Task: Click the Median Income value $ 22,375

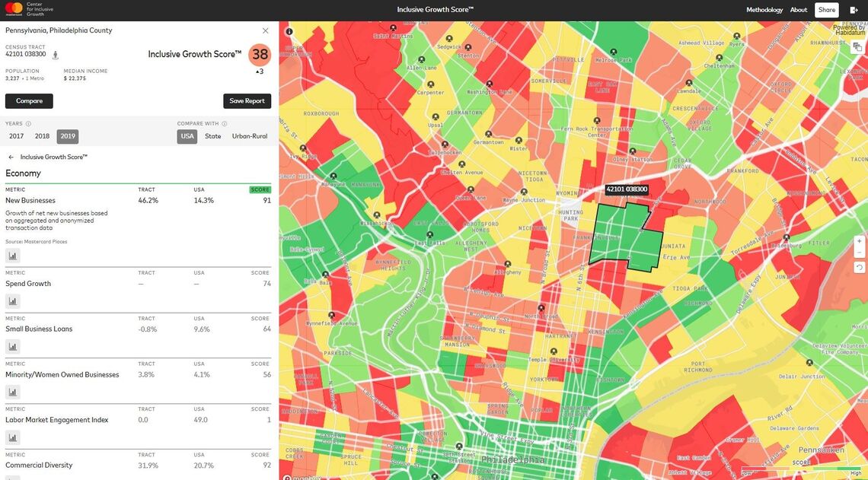Action: point(75,78)
